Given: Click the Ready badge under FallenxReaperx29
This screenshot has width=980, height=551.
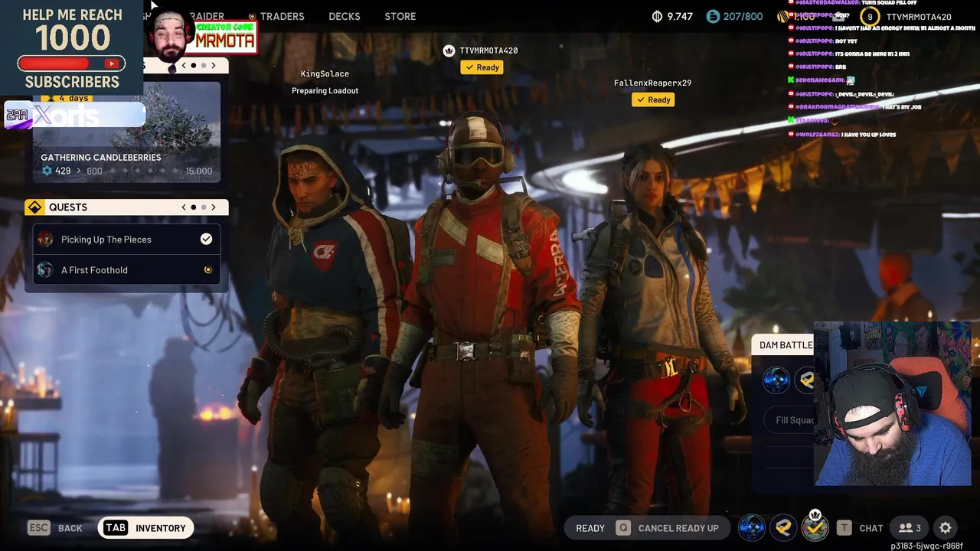Looking at the screenshot, I should tap(653, 99).
